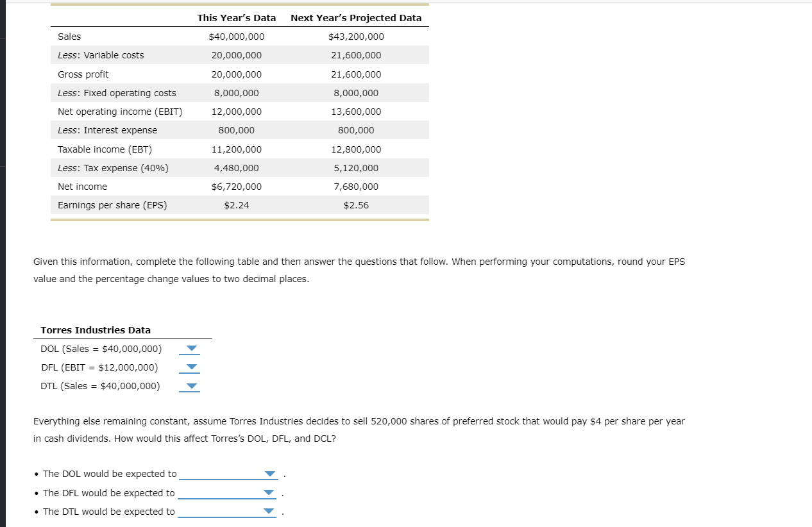This screenshot has height=527, width=812.
Task: Click the blue triangle beside the DFL expectation blank
Action: pyautogui.click(x=268, y=492)
